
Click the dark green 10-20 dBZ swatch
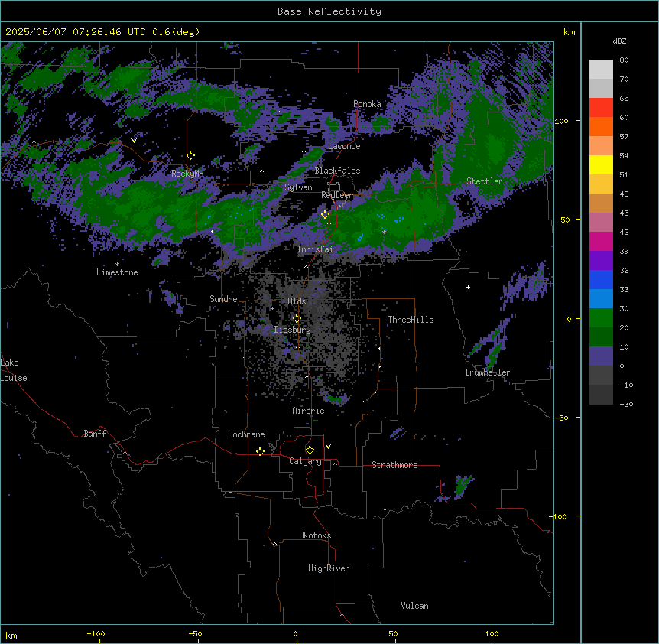click(x=601, y=337)
